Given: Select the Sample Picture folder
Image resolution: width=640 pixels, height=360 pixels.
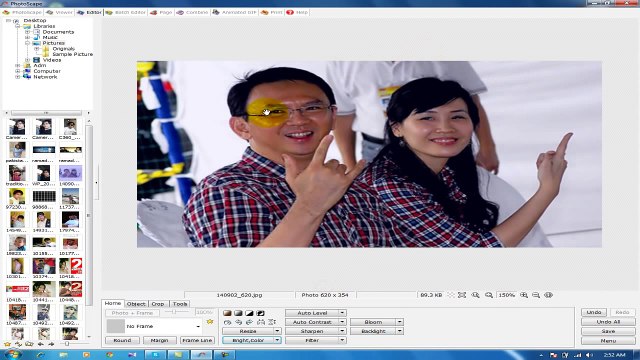Looking at the screenshot, I should (x=73, y=54).
